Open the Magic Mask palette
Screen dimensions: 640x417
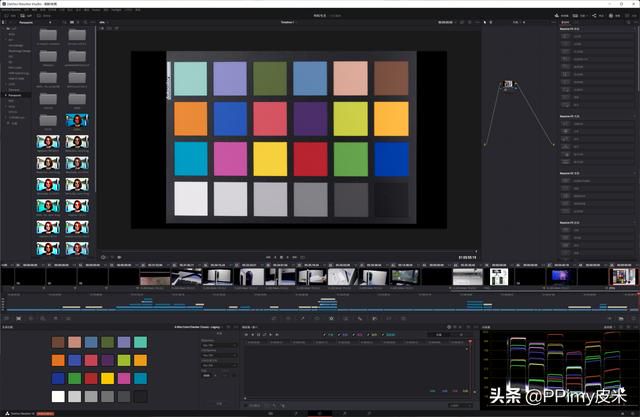[x=346, y=318]
